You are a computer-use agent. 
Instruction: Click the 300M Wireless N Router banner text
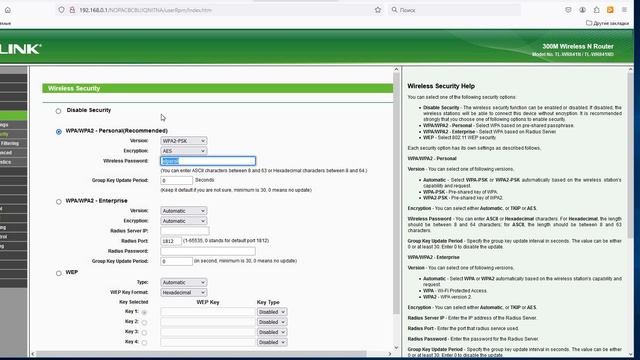coord(578,47)
